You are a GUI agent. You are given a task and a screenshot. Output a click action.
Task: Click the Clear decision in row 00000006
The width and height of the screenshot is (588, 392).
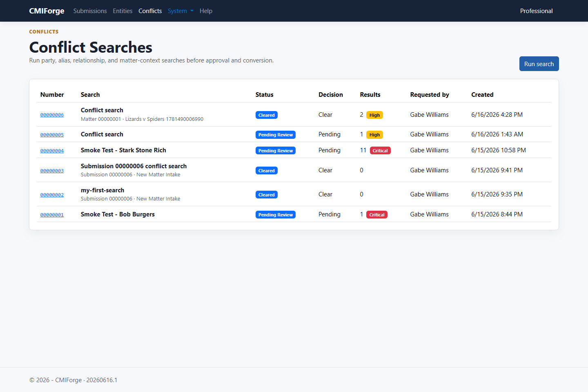pyautogui.click(x=325, y=115)
